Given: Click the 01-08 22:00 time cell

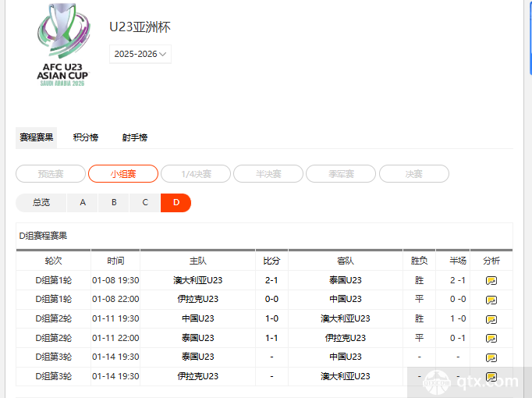Looking at the screenshot, I should point(115,299).
